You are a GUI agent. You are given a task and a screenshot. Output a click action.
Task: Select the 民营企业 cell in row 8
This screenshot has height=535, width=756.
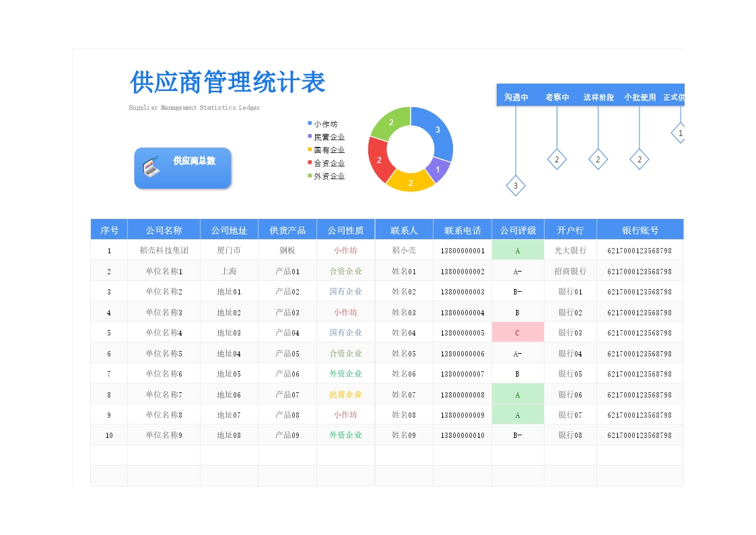click(x=346, y=394)
